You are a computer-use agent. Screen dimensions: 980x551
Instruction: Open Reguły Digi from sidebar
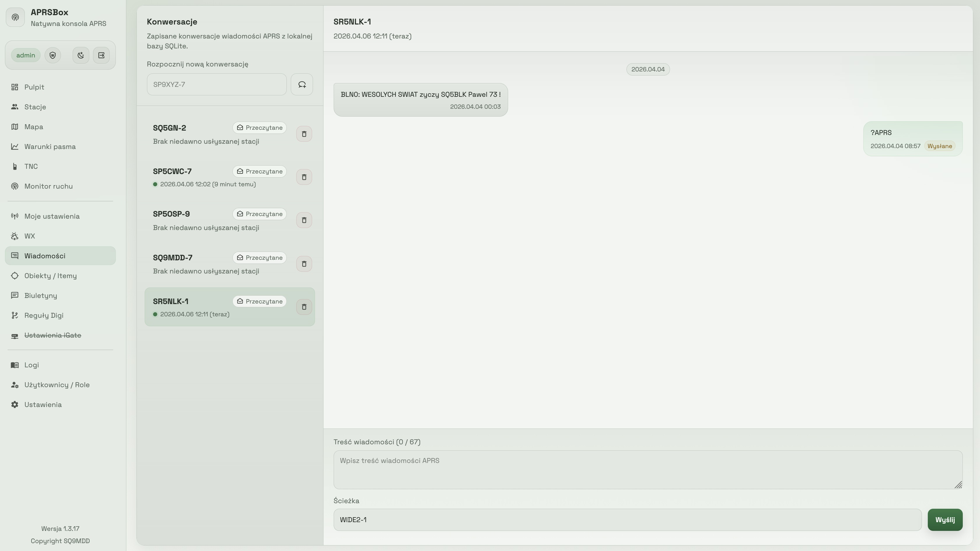[x=44, y=315]
